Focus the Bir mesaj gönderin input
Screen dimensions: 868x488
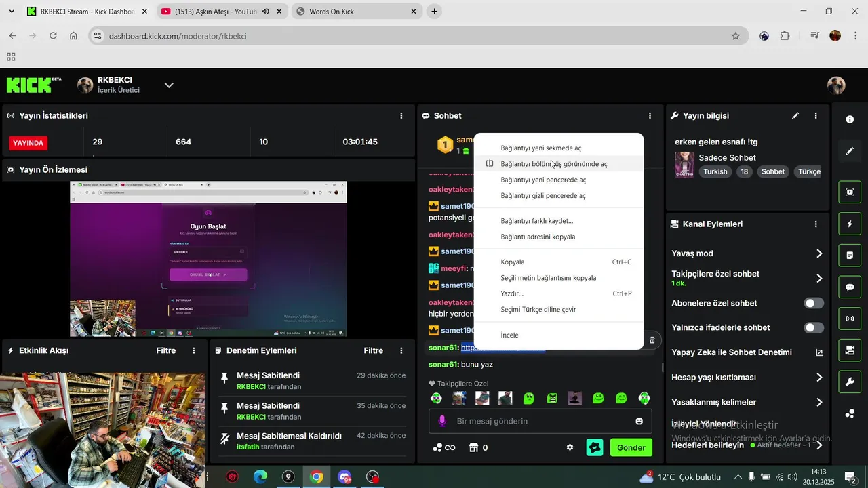(540, 421)
